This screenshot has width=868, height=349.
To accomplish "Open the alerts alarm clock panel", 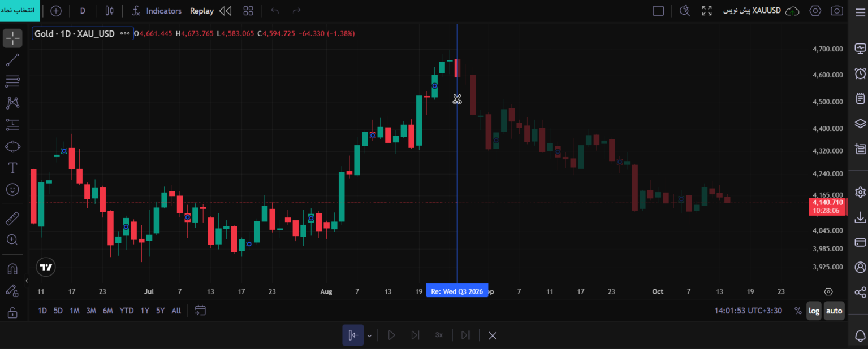I will click(x=860, y=73).
